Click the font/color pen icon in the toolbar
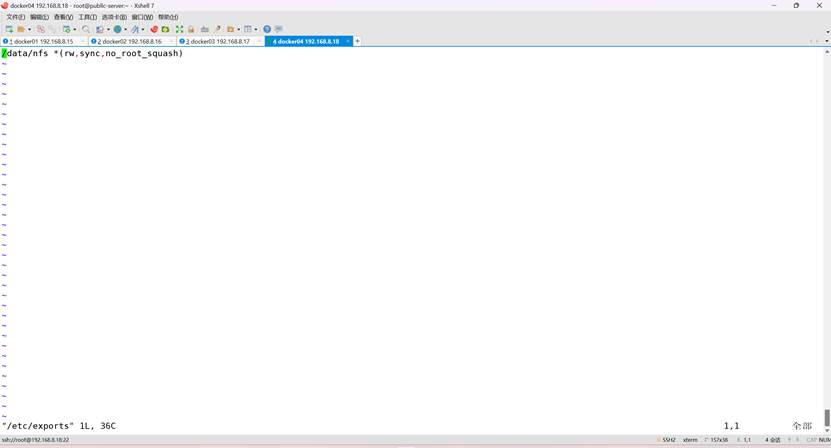The image size is (831, 448). point(135,29)
